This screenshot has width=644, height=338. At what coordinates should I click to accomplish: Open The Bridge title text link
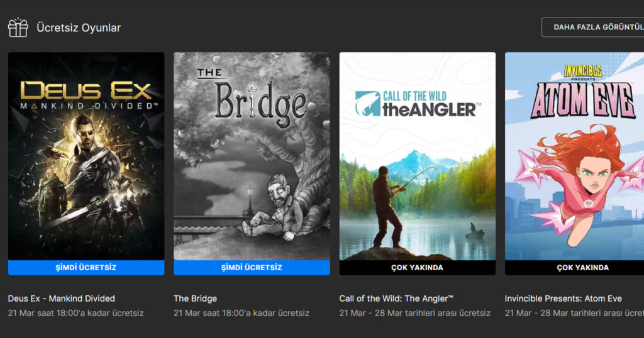[x=195, y=298]
